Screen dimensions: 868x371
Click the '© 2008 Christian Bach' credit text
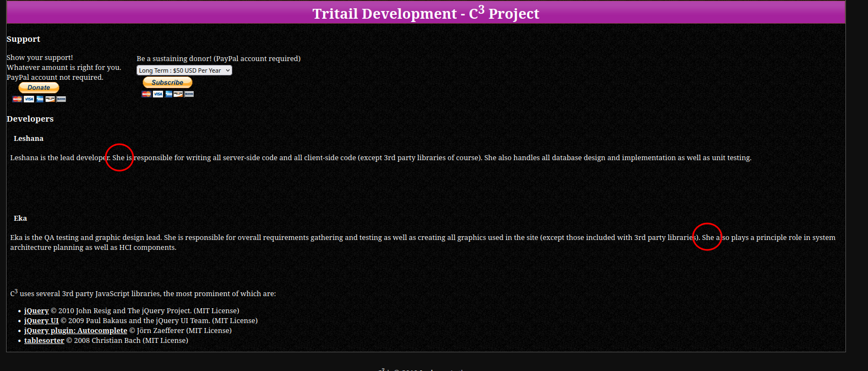click(103, 341)
